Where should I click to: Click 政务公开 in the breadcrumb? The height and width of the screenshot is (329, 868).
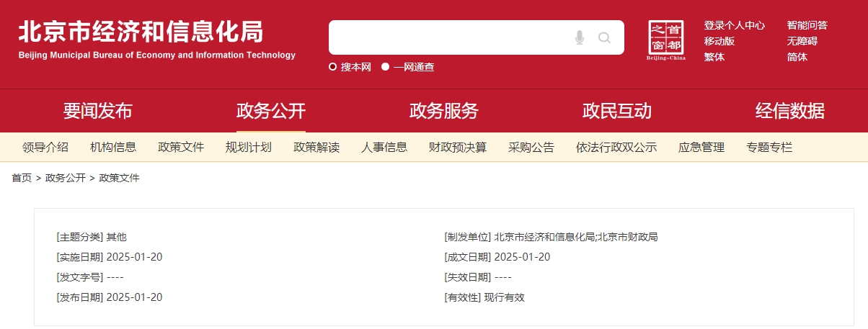(x=66, y=178)
